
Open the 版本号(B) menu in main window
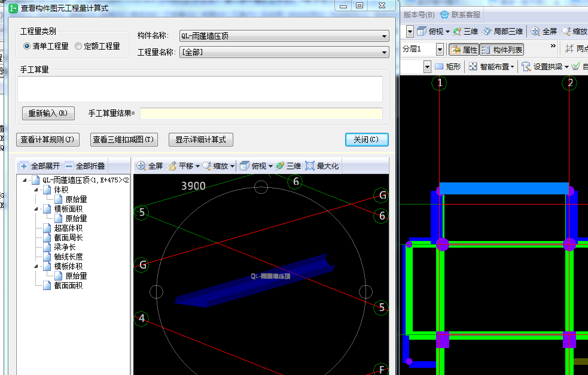[419, 15]
